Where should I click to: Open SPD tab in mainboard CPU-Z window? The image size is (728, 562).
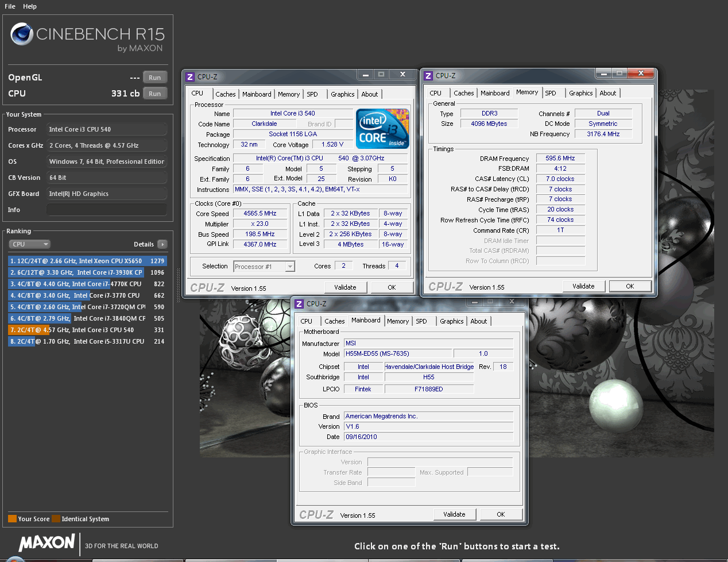[x=421, y=321]
